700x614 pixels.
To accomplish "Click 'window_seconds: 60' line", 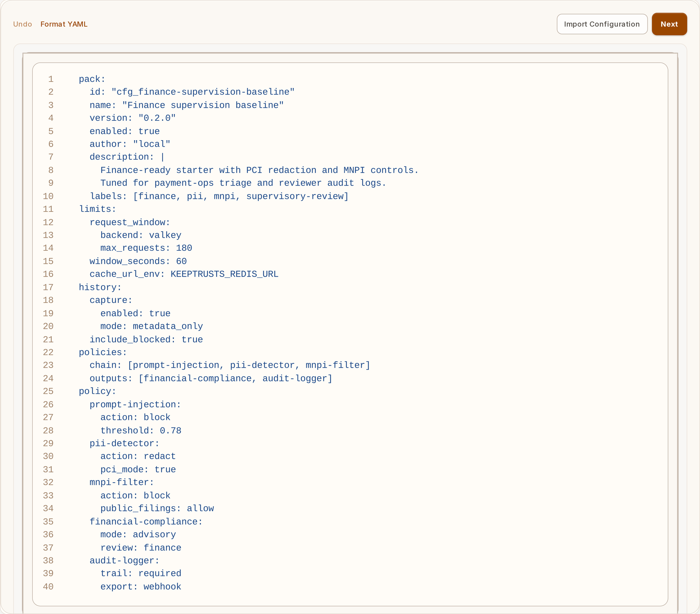I will 138,261.
